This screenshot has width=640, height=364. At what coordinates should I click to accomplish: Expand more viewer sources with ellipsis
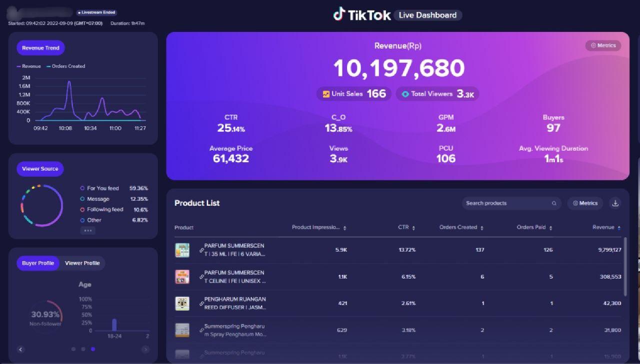coord(87,231)
